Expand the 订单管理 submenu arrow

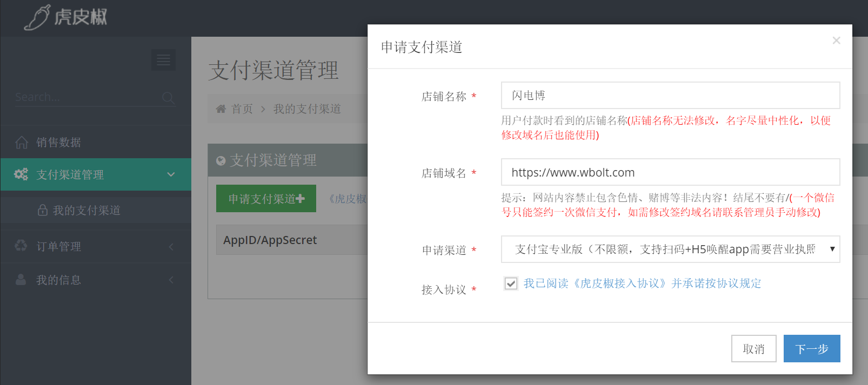[x=171, y=247]
